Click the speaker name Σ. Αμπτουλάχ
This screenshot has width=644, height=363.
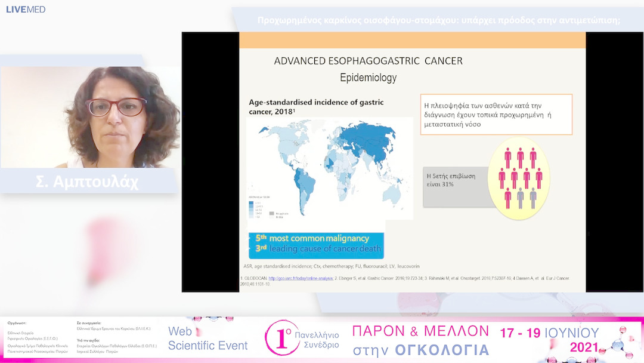click(x=87, y=181)
